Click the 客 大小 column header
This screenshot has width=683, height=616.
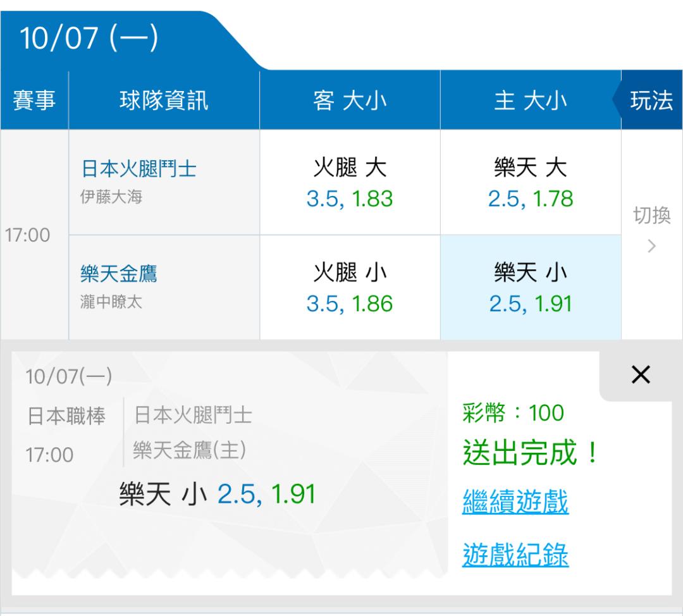pyautogui.click(x=350, y=100)
